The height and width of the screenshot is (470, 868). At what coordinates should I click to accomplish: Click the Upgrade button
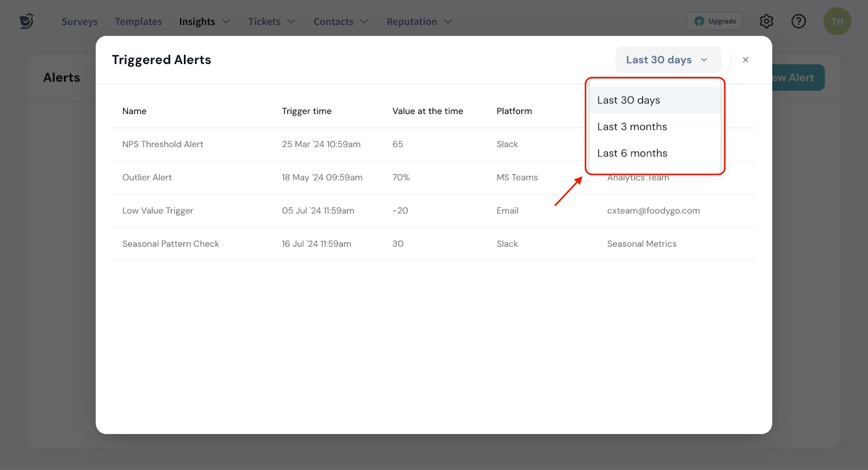[x=714, y=21]
